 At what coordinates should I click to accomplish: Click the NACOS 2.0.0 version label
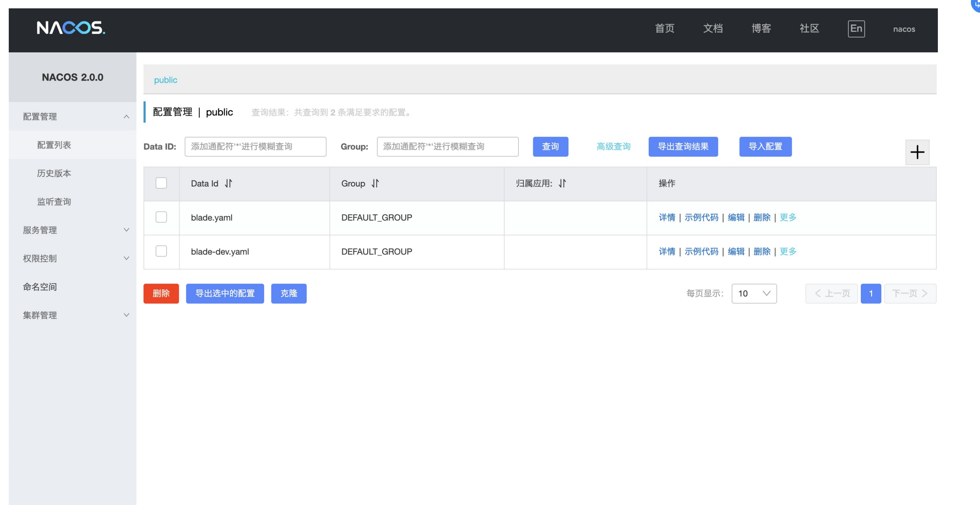click(x=72, y=77)
